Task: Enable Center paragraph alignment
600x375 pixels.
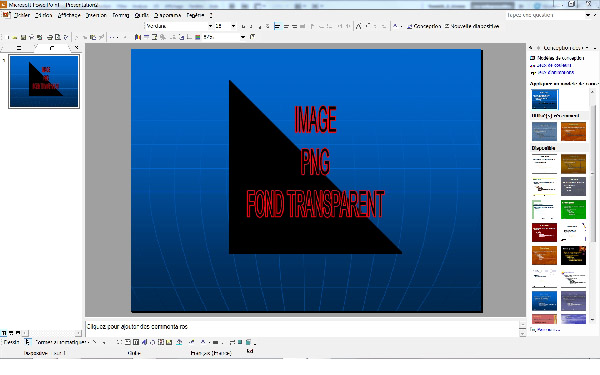Action: [x=286, y=26]
